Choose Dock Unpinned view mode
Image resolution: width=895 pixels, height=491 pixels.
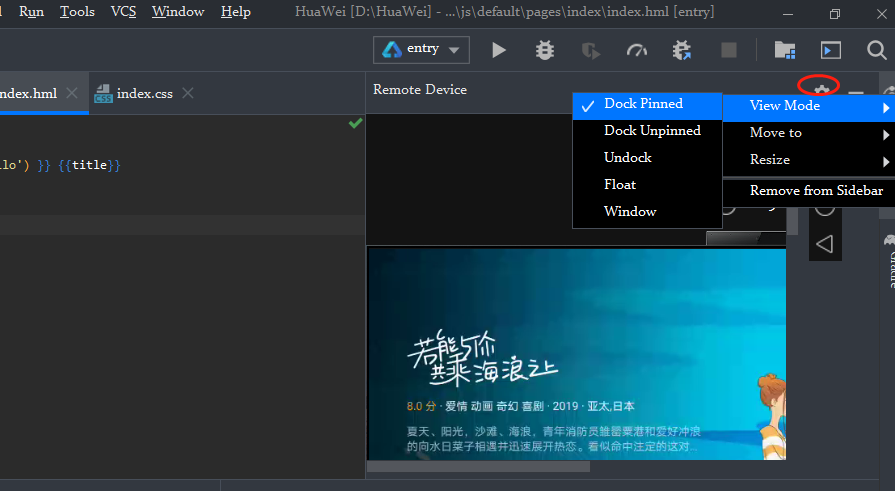click(647, 131)
